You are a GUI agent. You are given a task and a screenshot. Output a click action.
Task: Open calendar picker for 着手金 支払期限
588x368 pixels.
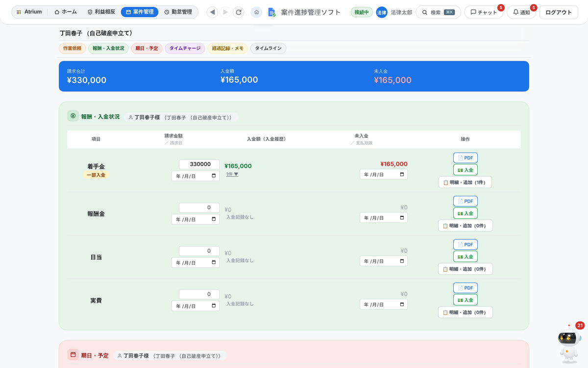402,174
